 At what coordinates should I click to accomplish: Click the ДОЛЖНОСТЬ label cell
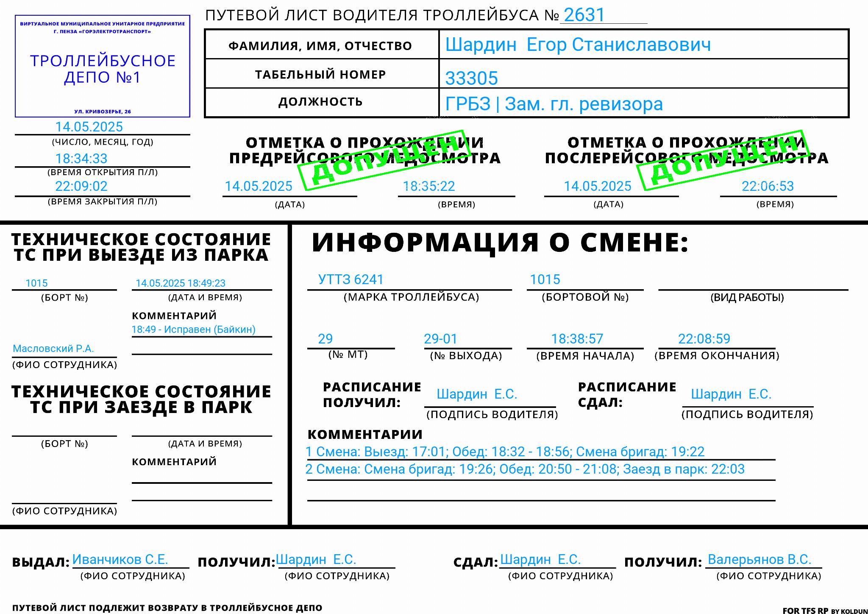coord(322,102)
